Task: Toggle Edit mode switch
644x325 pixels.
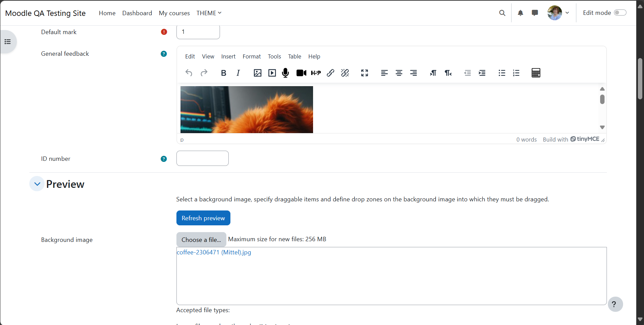Action: point(620,12)
